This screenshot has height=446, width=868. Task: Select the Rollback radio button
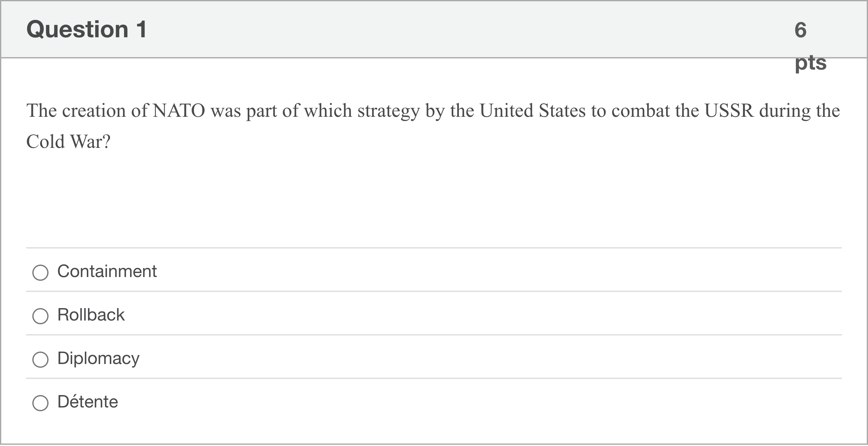[x=40, y=316]
